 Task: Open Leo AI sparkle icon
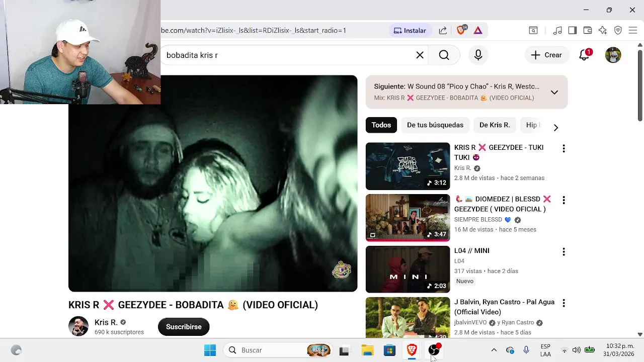(x=603, y=30)
